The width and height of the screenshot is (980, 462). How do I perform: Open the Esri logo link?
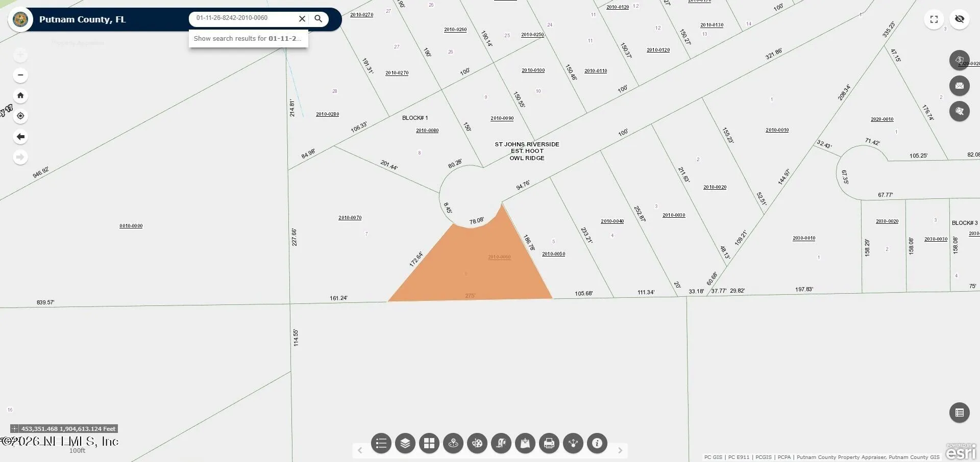(x=961, y=451)
